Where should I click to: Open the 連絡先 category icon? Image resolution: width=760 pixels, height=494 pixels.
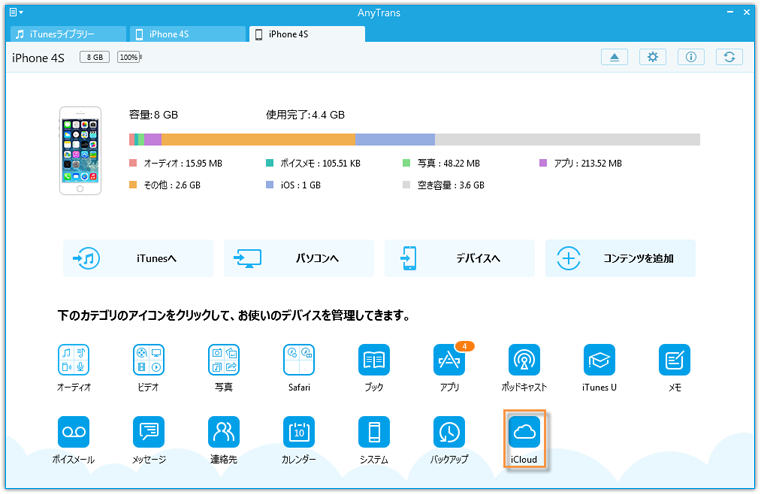223,431
